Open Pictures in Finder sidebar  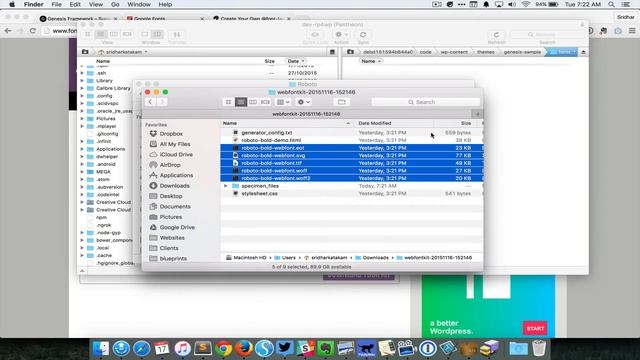point(171,217)
